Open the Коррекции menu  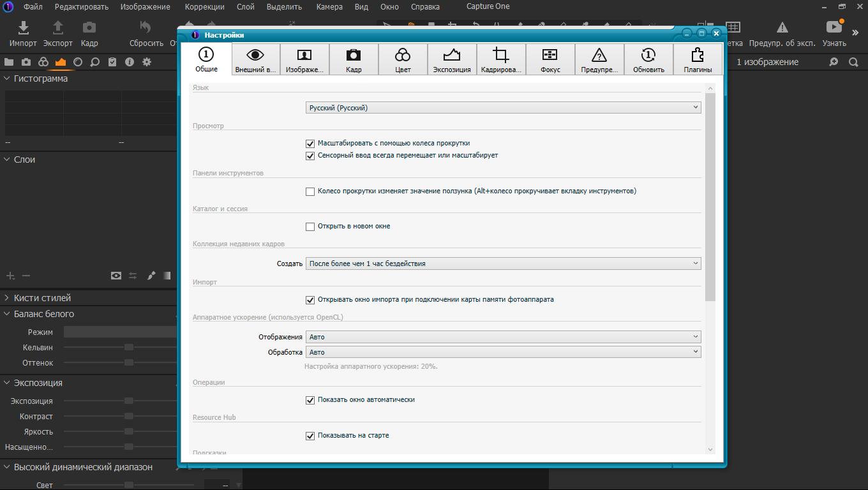pos(204,6)
